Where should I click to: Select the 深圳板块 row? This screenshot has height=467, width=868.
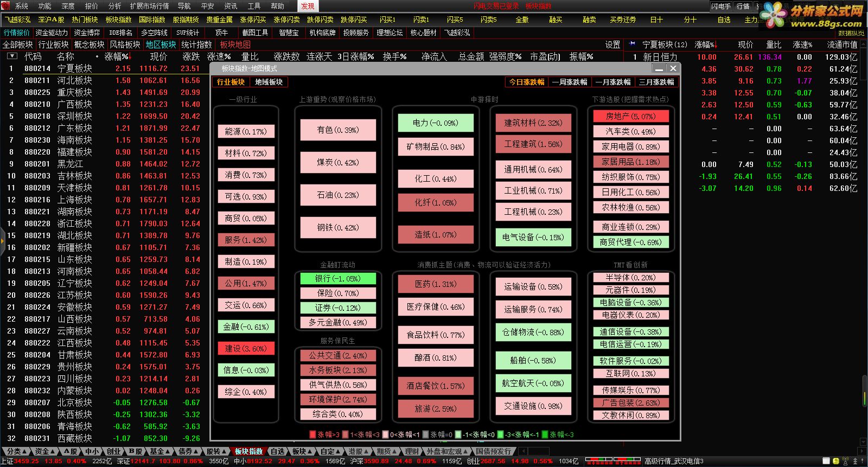pyautogui.click(x=105, y=116)
